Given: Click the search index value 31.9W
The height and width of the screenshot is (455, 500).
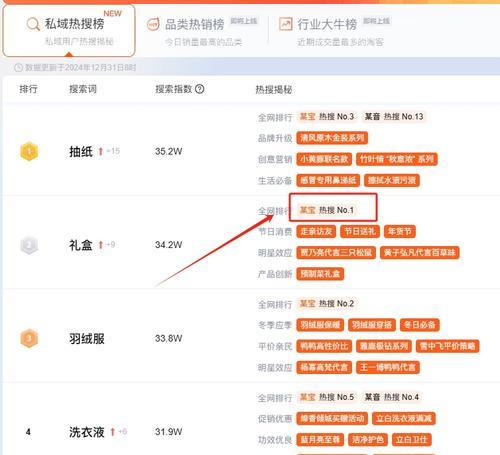Looking at the screenshot, I should click(x=169, y=432).
